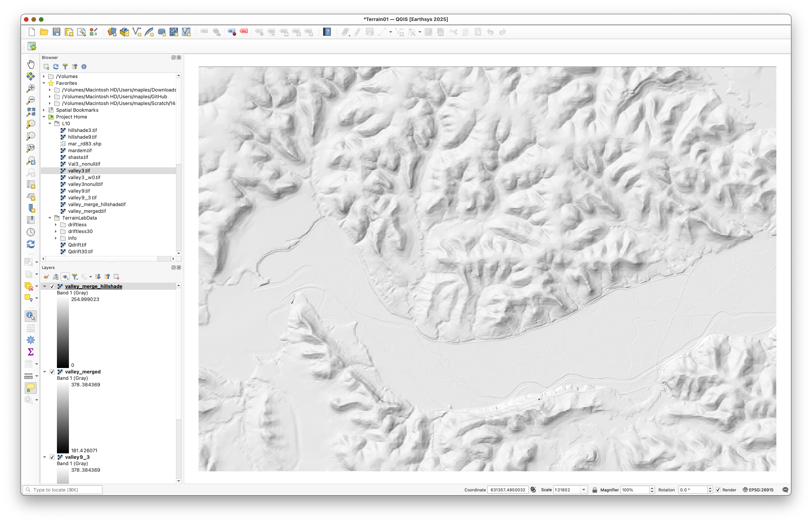Image resolution: width=812 pixels, height=523 pixels.
Task: Click the Zoom Full extent icon
Action: [x=31, y=112]
